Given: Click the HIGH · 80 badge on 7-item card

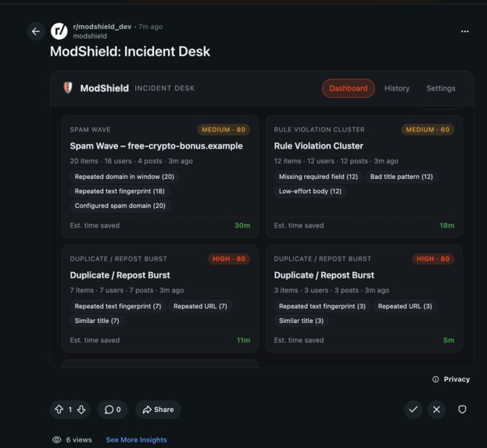Looking at the screenshot, I should point(229,259).
